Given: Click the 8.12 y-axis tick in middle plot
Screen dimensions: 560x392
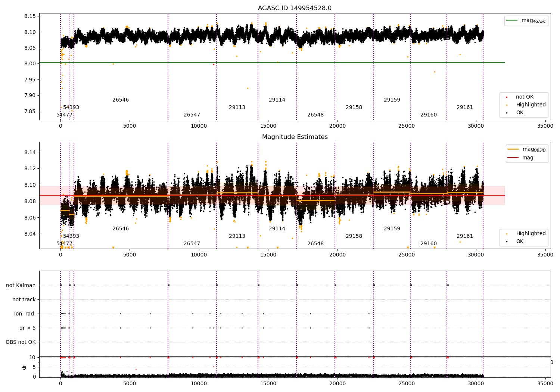Looking at the screenshot, I should point(30,169).
